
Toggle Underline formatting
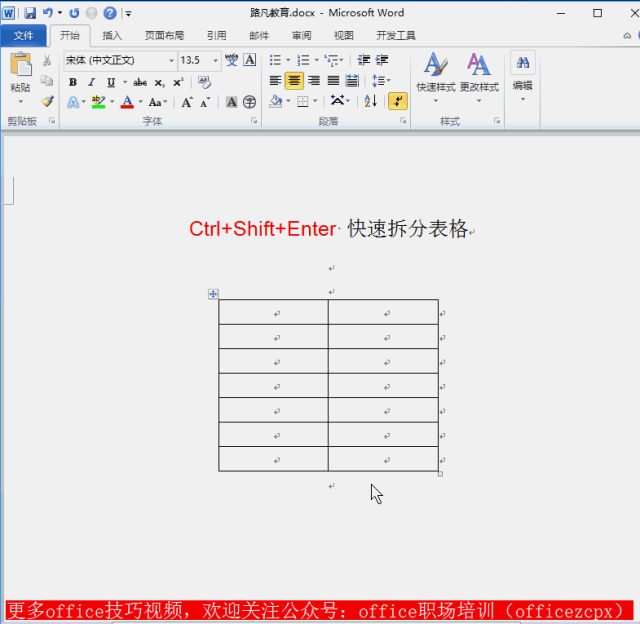(111, 82)
